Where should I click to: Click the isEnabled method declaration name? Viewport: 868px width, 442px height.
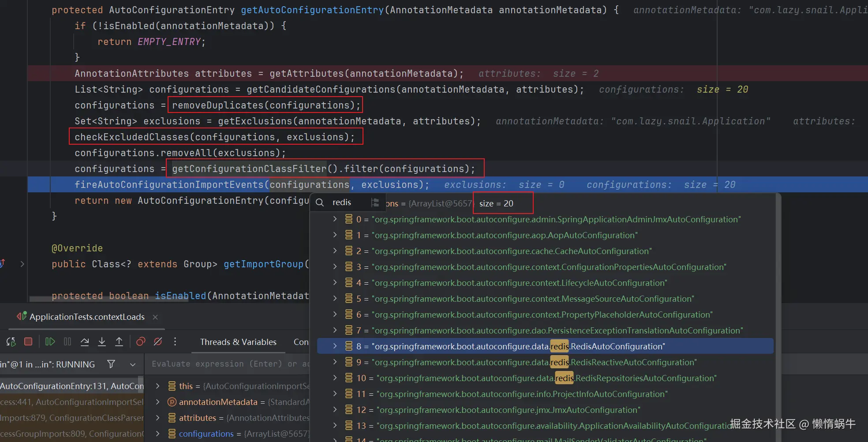[x=180, y=296]
